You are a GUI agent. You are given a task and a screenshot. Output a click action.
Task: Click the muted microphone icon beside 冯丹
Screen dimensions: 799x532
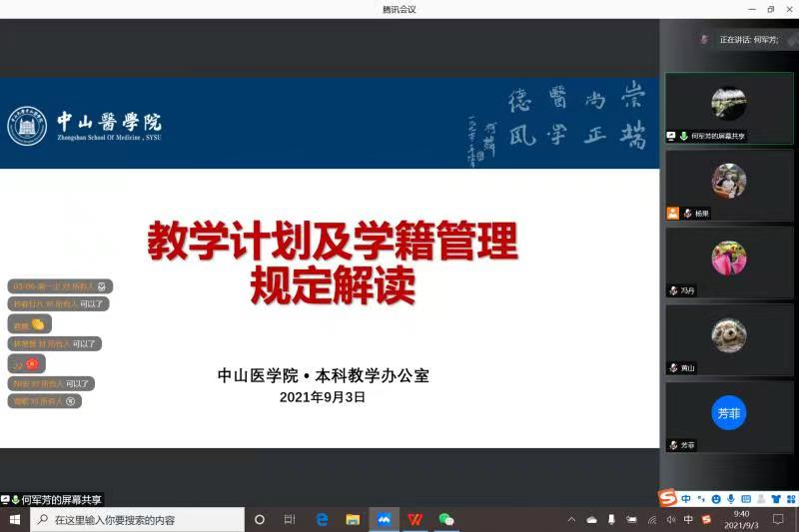674,290
